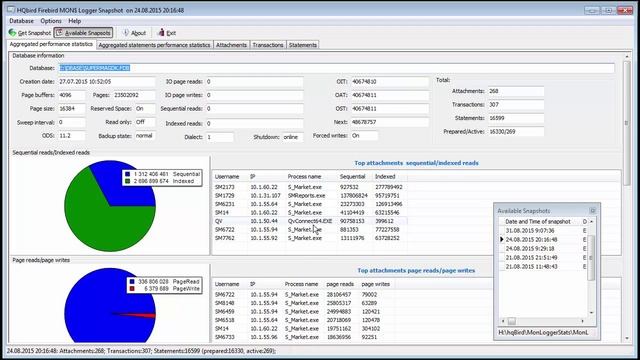Image resolution: width=640 pixels, height=360 pixels.
Task: Click the blue Sequential legend swatch
Action: tap(127, 174)
